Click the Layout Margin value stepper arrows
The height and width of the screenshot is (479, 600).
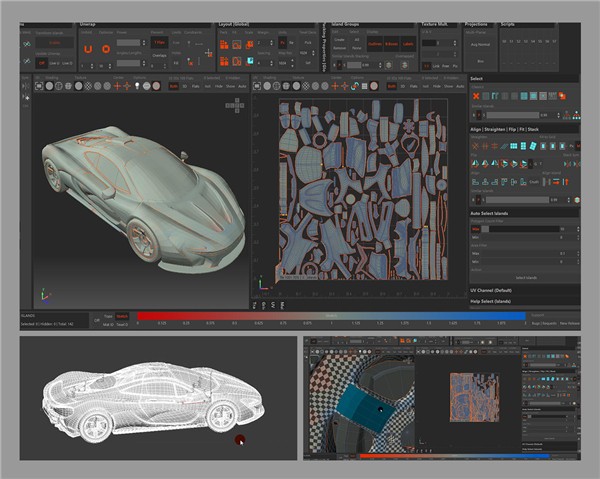[271, 43]
